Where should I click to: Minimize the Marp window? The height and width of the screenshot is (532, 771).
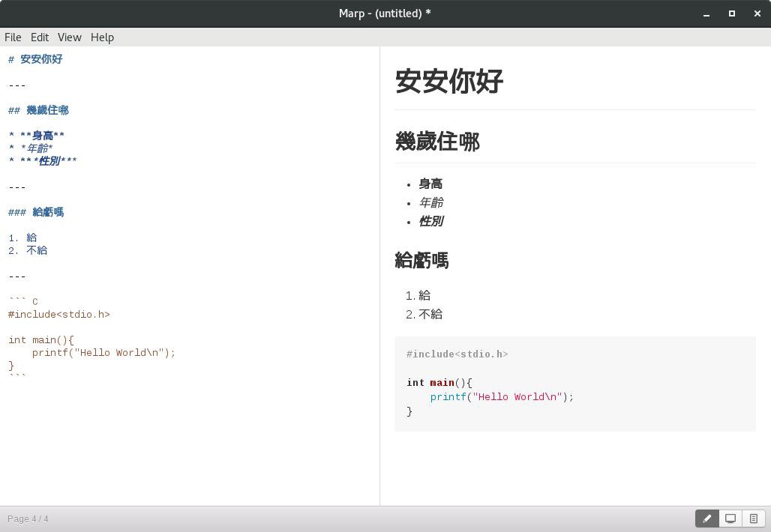pyautogui.click(x=706, y=13)
